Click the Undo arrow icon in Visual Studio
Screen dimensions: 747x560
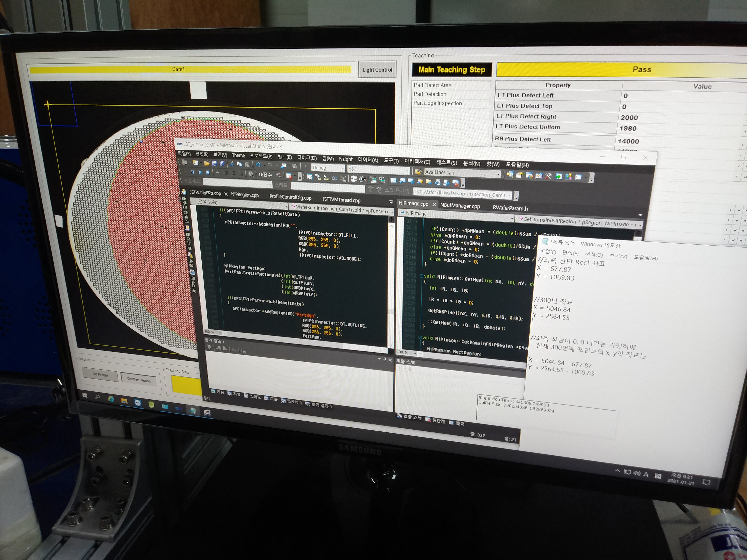258,165
